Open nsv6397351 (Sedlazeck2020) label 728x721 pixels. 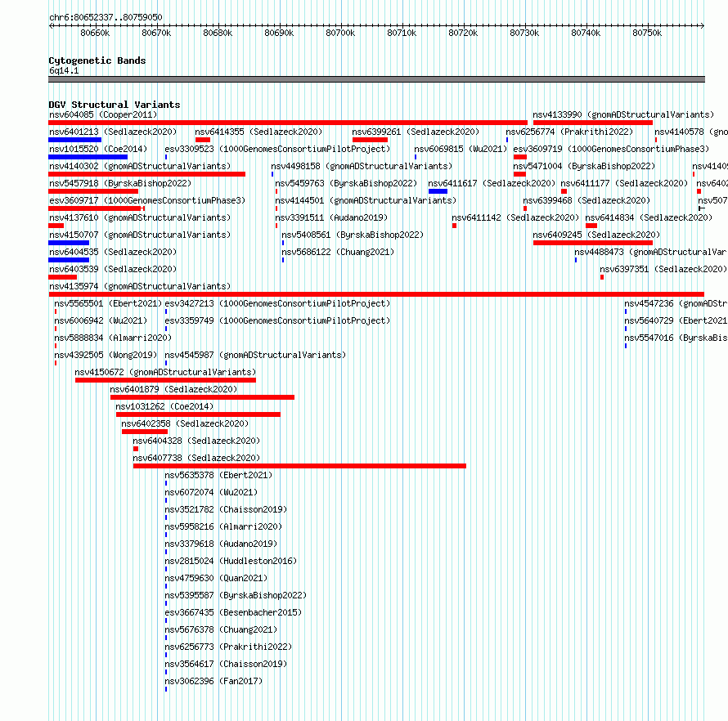click(663, 269)
